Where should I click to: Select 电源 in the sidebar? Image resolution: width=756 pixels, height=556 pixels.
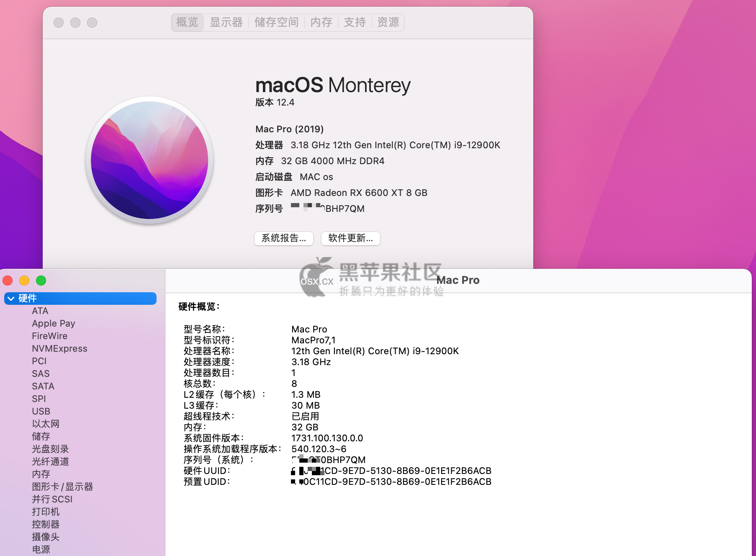41,550
